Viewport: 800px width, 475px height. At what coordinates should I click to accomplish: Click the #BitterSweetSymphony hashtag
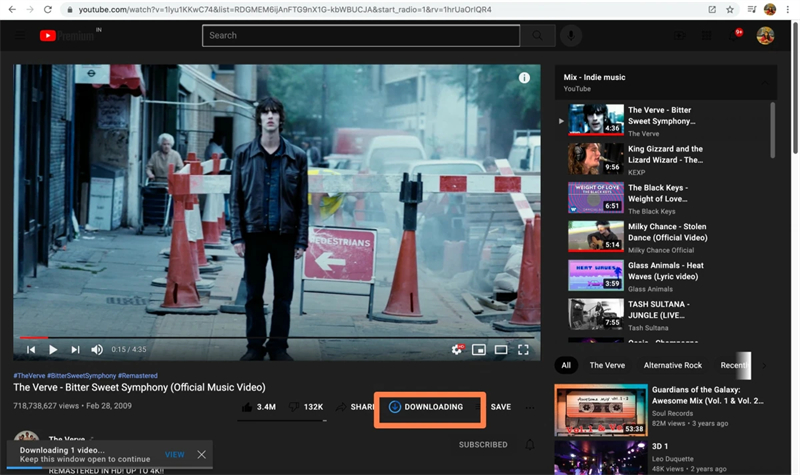pos(82,376)
